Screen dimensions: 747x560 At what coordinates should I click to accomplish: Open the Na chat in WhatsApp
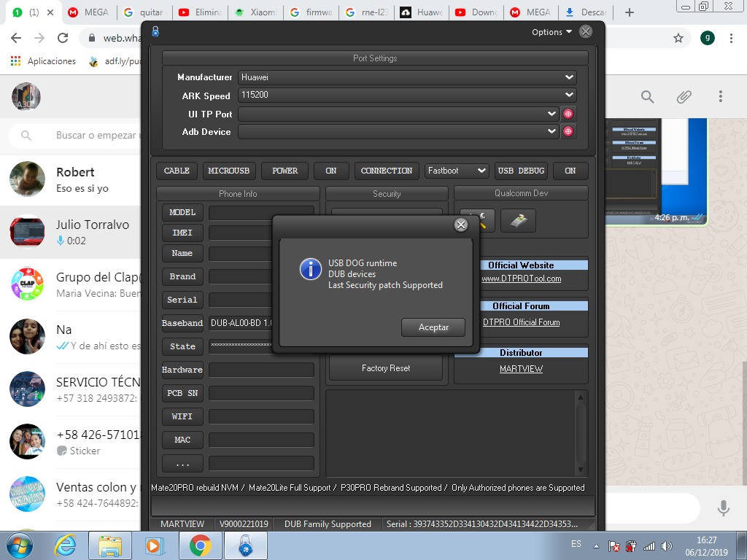[x=71, y=337]
